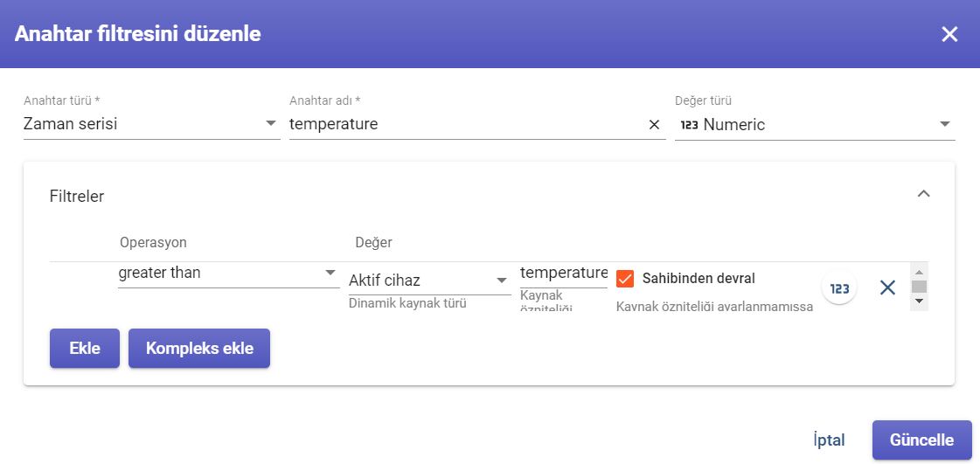Click the 123 icon beside Numeric
This screenshot has height=464, width=980.
click(x=689, y=125)
